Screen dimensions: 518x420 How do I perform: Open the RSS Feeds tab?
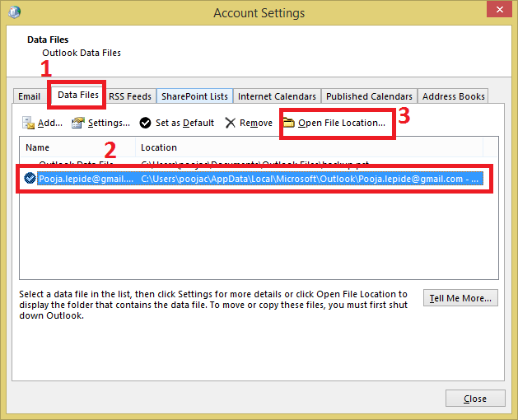[x=130, y=96]
